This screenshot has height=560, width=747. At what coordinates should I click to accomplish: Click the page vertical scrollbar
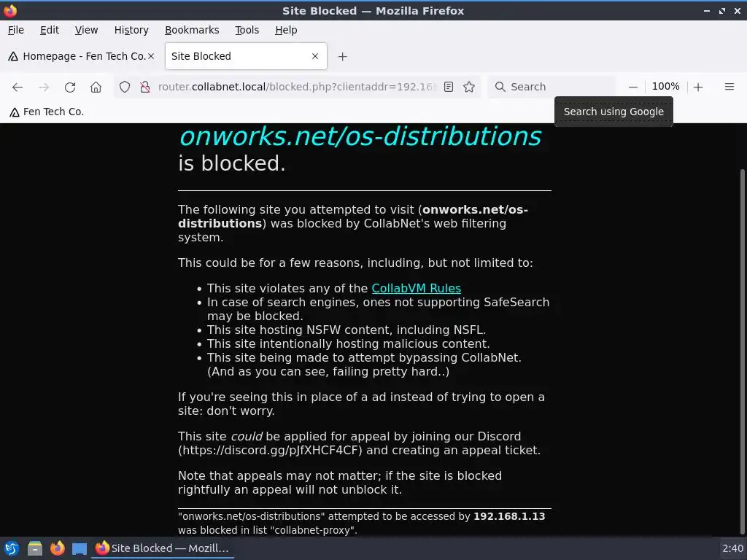click(742, 352)
